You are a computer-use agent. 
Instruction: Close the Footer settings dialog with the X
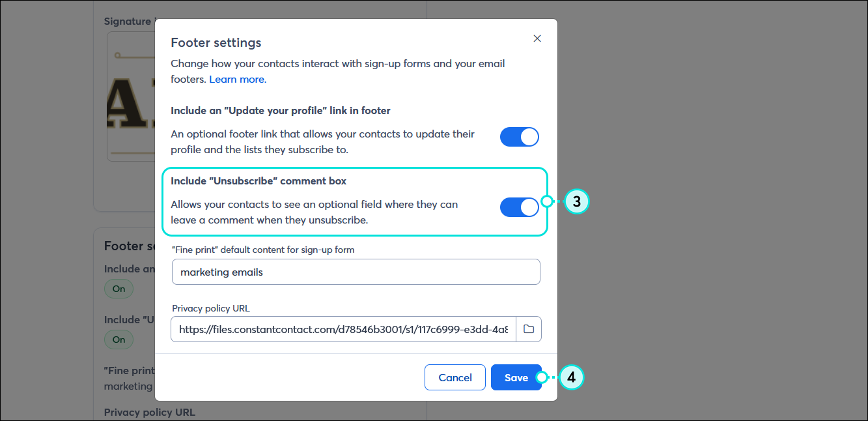pyautogui.click(x=537, y=38)
